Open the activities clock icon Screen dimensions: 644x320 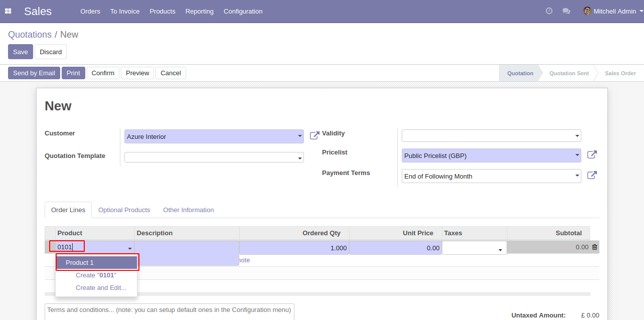[549, 11]
